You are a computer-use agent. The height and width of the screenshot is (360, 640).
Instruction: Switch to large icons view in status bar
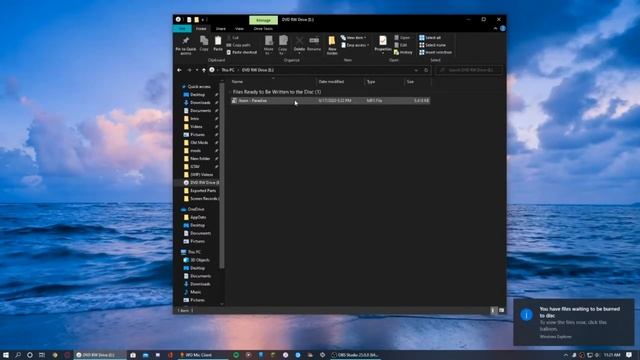(x=501, y=310)
